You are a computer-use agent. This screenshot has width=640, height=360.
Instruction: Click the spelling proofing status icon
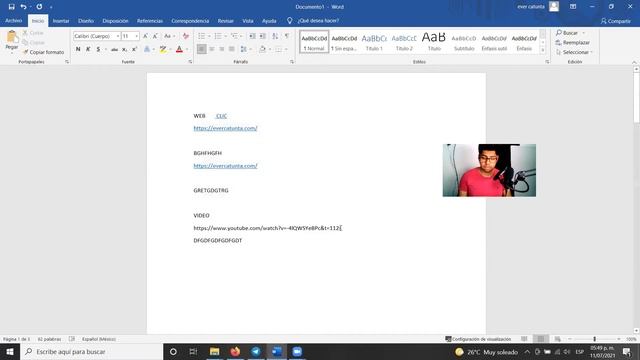(72, 339)
